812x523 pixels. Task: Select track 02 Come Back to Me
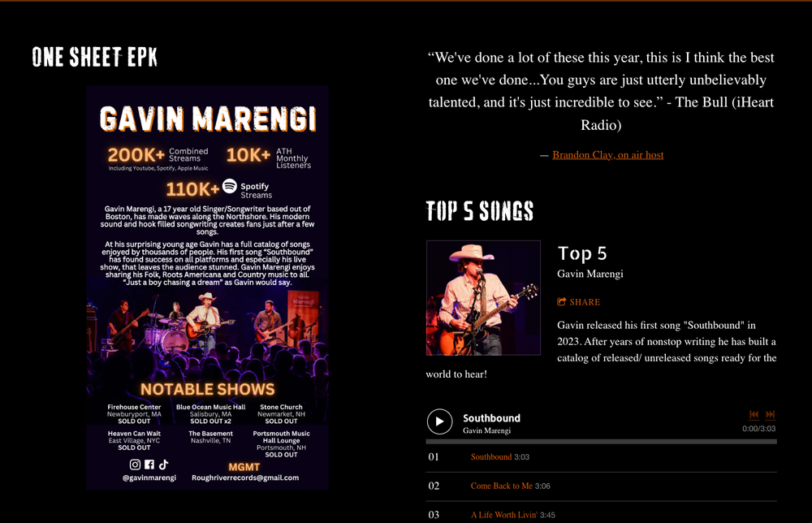pos(601,486)
